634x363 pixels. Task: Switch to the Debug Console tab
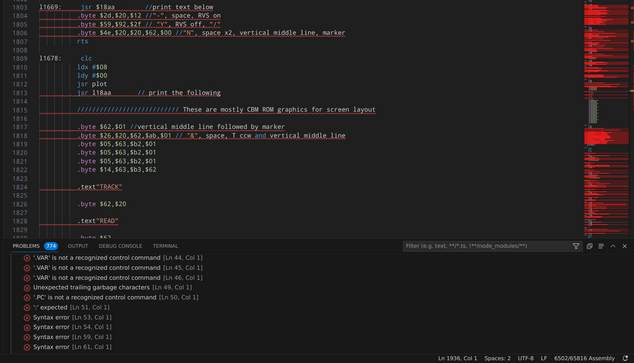tap(120, 246)
